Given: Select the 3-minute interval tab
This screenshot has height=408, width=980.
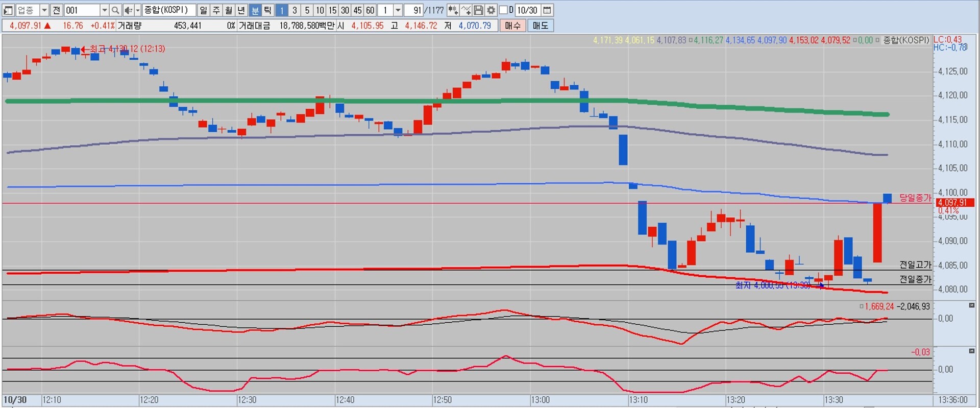Looking at the screenshot, I should [x=295, y=10].
